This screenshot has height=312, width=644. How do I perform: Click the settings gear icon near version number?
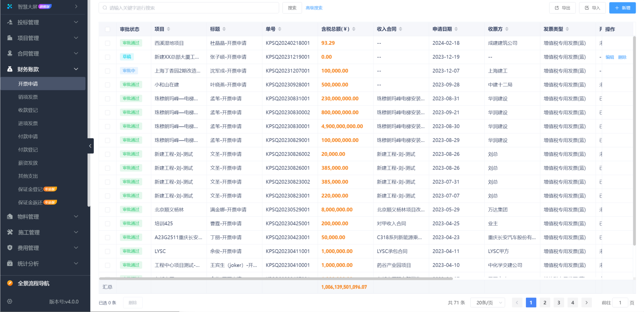click(x=10, y=302)
